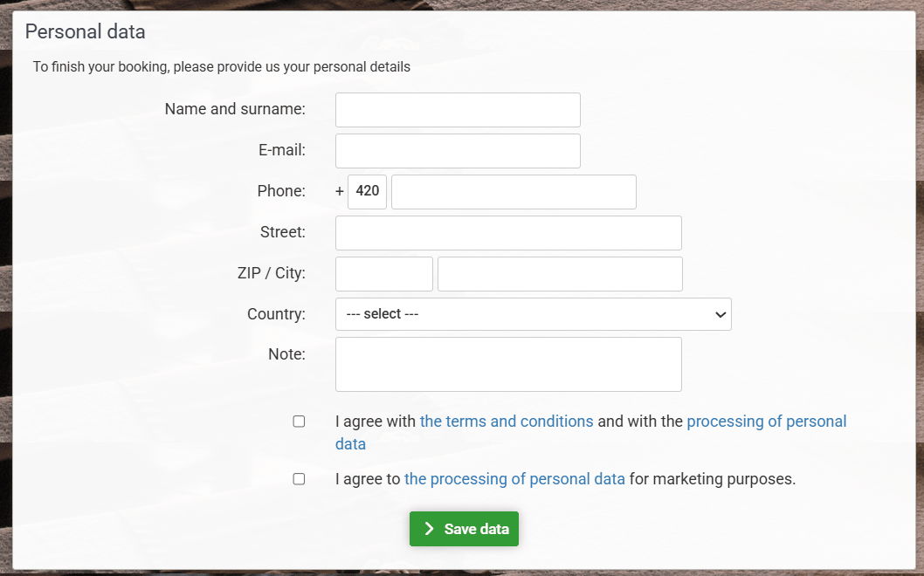
Task: Click into the E-mail input field
Action: pyautogui.click(x=458, y=151)
